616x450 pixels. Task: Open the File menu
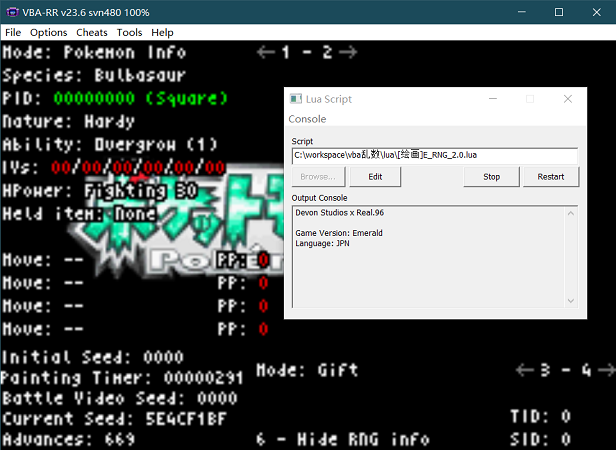(13, 33)
